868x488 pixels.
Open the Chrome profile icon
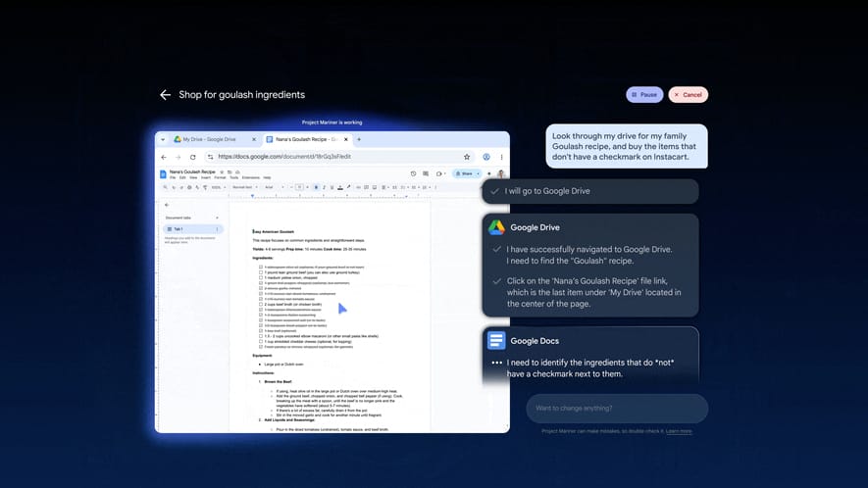click(486, 157)
